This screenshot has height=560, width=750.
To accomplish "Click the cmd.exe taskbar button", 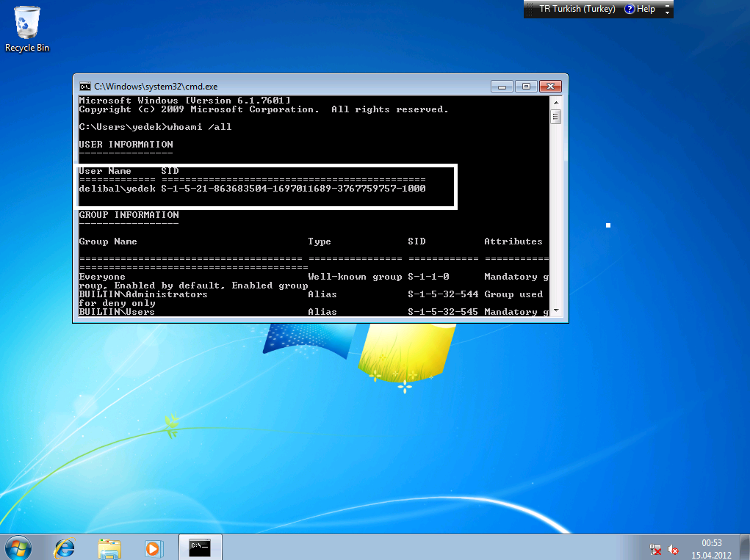I will tap(200, 547).
